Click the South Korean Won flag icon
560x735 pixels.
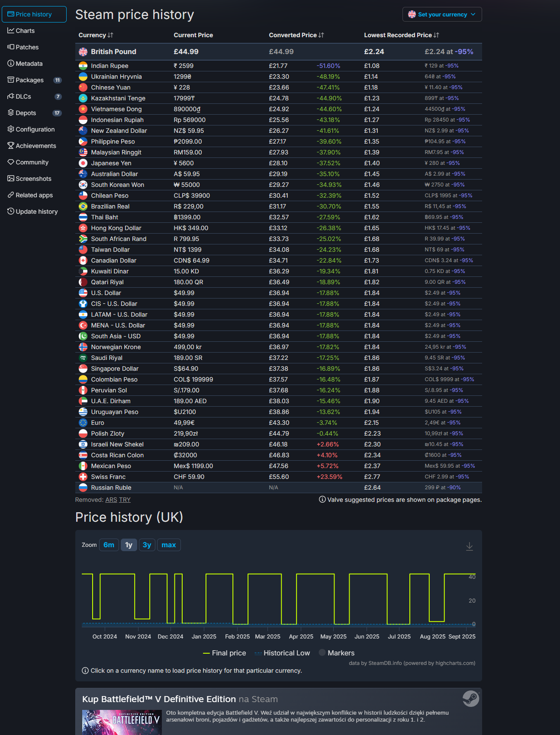point(83,185)
